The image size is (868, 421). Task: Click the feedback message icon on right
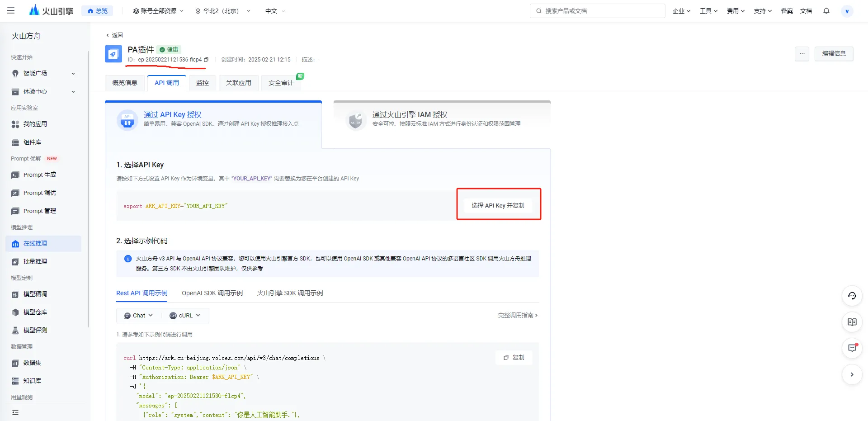[x=852, y=348]
